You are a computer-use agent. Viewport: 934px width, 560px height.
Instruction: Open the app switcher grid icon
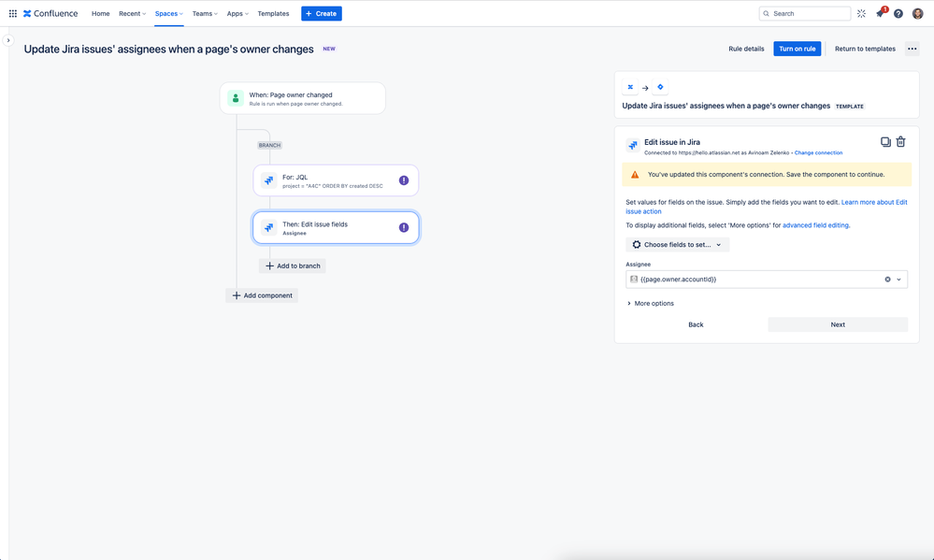(x=12, y=13)
